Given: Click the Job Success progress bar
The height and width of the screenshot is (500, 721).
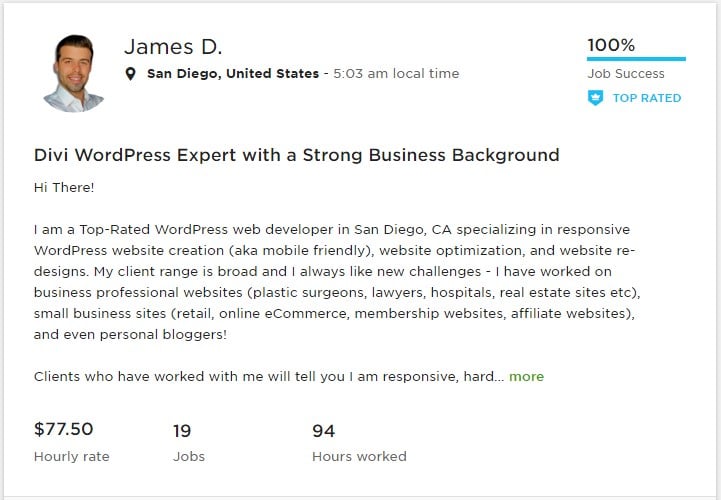Looking at the screenshot, I should click(x=635, y=59).
